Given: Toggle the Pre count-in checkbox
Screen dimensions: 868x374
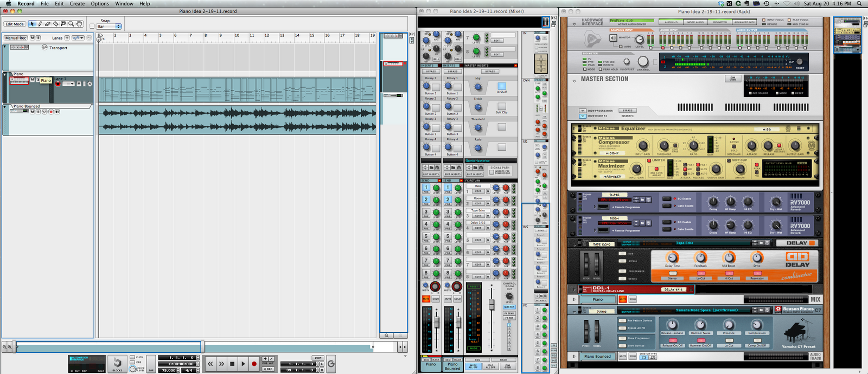Looking at the screenshot, I should [x=132, y=362].
